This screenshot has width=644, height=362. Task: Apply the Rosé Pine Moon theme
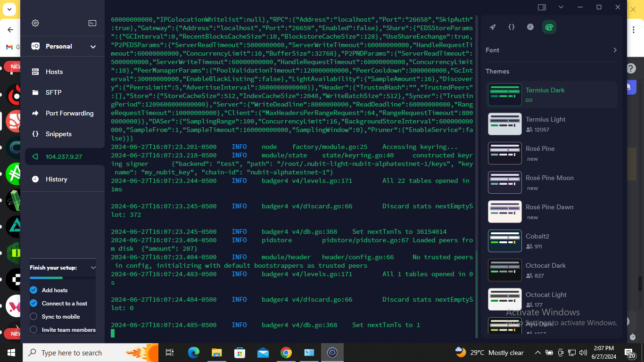pos(552,182)
